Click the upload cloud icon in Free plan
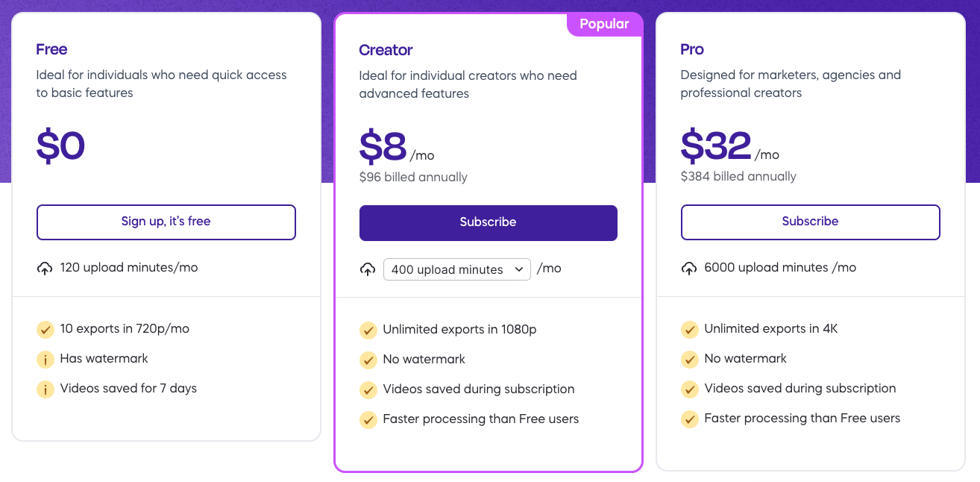The height and width of the screenshot is (482, 980). 45,268
